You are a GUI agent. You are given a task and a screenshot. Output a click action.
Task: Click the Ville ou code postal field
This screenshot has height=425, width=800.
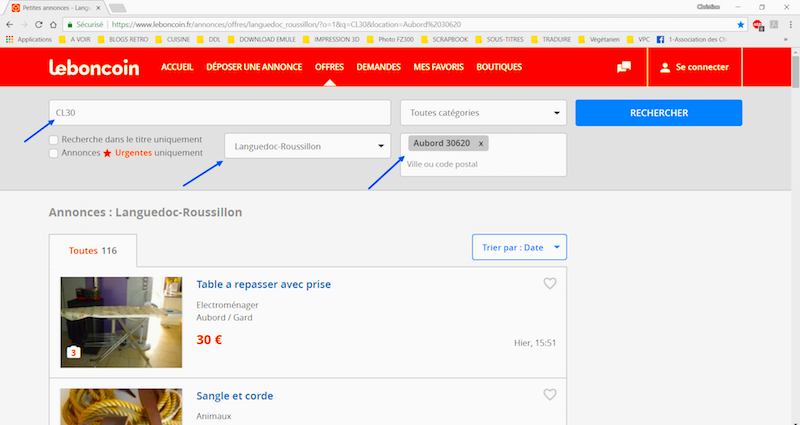click(483, 164)
